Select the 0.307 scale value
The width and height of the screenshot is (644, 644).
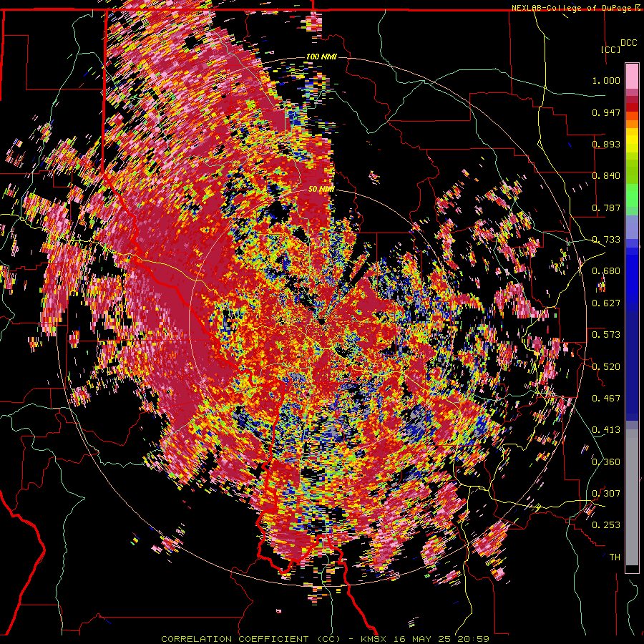pyautogui.click(x=606, y=494)
